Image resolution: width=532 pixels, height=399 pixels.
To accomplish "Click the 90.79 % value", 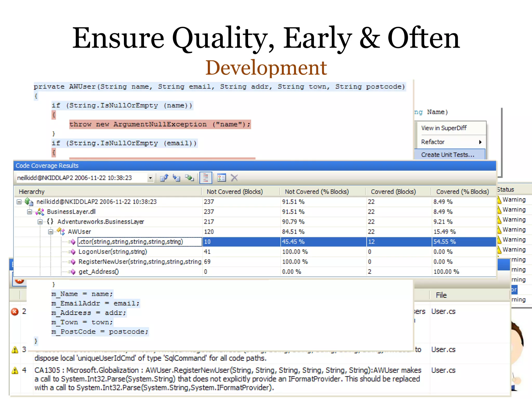I will tap(293, 222).
